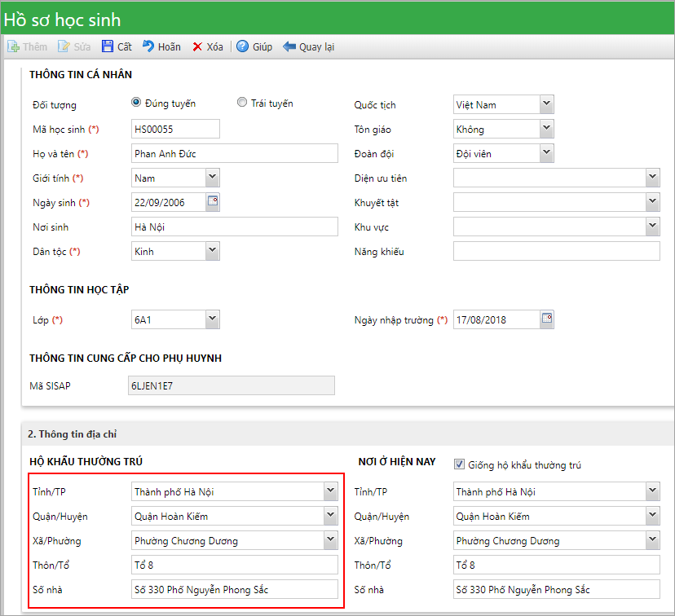This screenshot has height=616, width=675.
Task: Click the 'THÔNG TIN HỌC TẬP' heading
Action: (79, 289)
